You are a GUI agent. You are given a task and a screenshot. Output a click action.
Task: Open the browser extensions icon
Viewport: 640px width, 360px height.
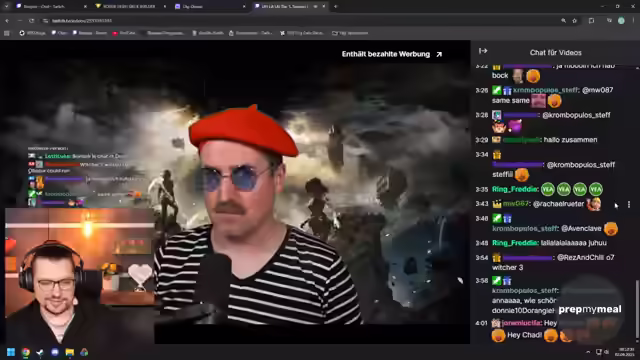pyautogui.click(x=591, y=20)
